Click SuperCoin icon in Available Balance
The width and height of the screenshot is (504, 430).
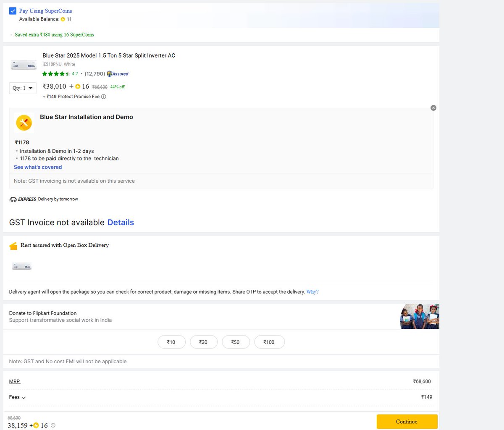click(x=63, y=19)
